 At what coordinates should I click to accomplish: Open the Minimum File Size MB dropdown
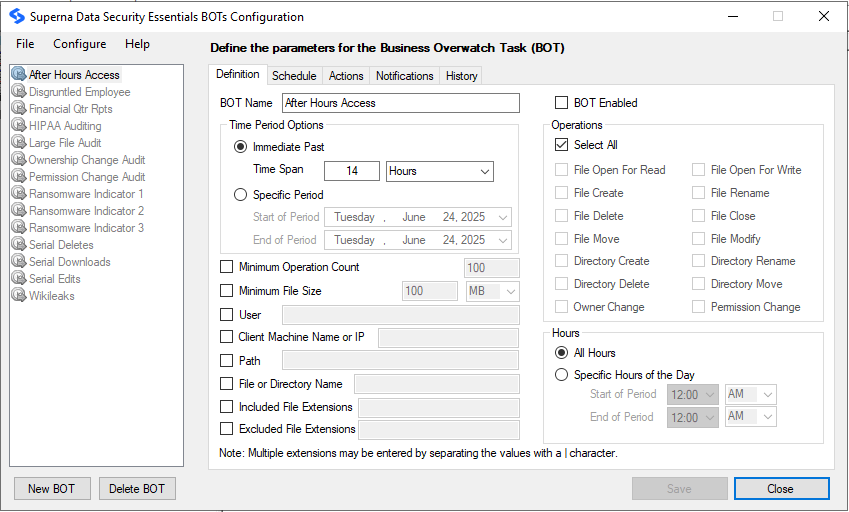tap(492, 291)
